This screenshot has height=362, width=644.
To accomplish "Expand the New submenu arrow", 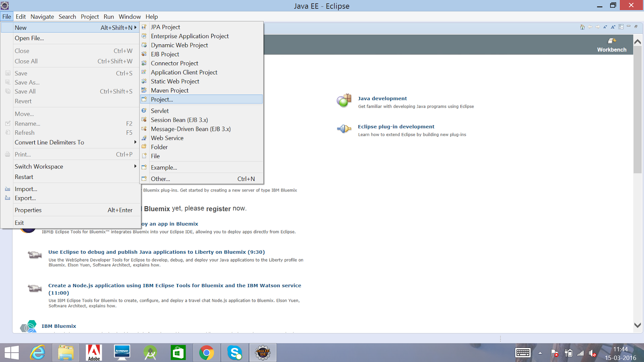I will (135, 27).
